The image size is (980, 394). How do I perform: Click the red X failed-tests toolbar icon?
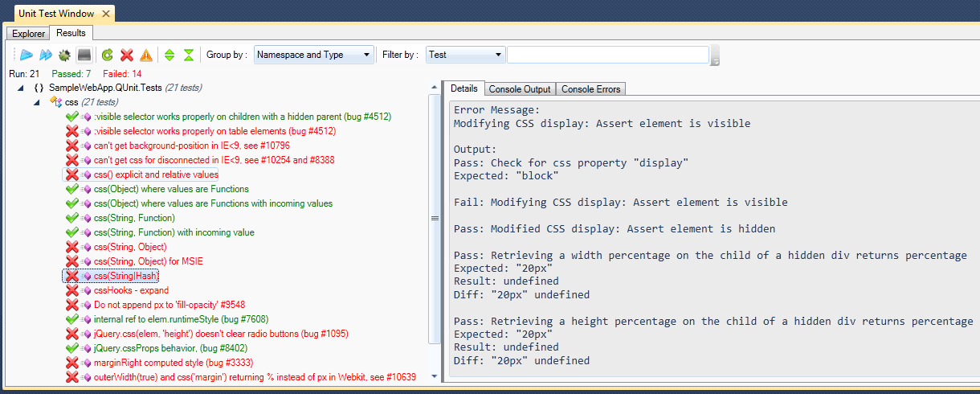(126, 55)
